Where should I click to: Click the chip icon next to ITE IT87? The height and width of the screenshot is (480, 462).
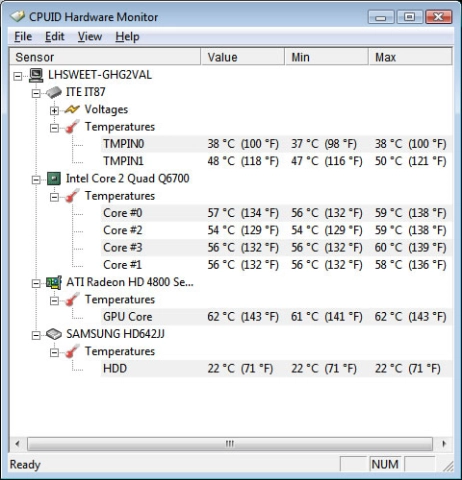click(x=53, y=92)
